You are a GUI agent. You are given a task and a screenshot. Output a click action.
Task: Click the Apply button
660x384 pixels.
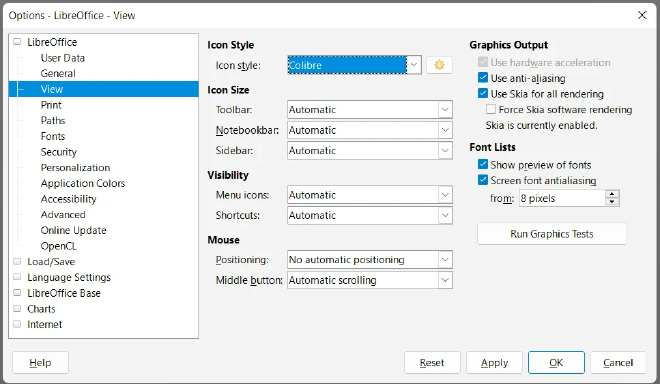(494, 363)
